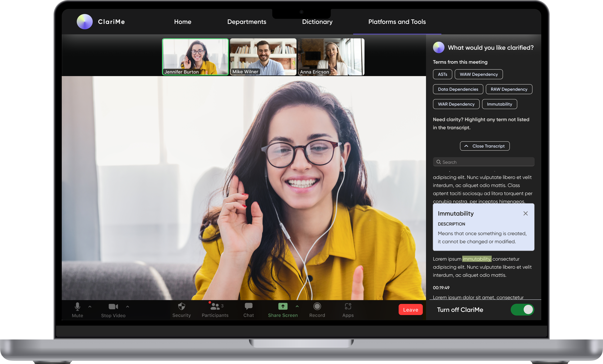Expand Share Screen options arrow
This screenshot has width=603, height=364.
point(297,306)
